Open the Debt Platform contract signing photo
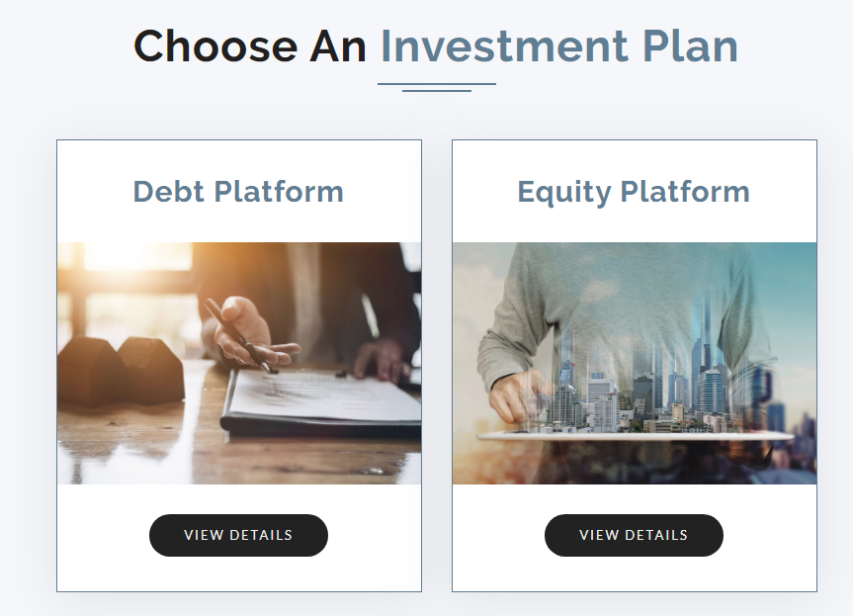This screenshot has height=616, width=853. tap(238, 363)
